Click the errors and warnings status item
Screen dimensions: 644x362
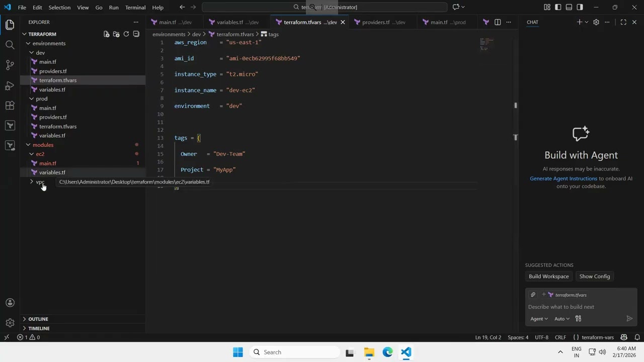(29, 337)
